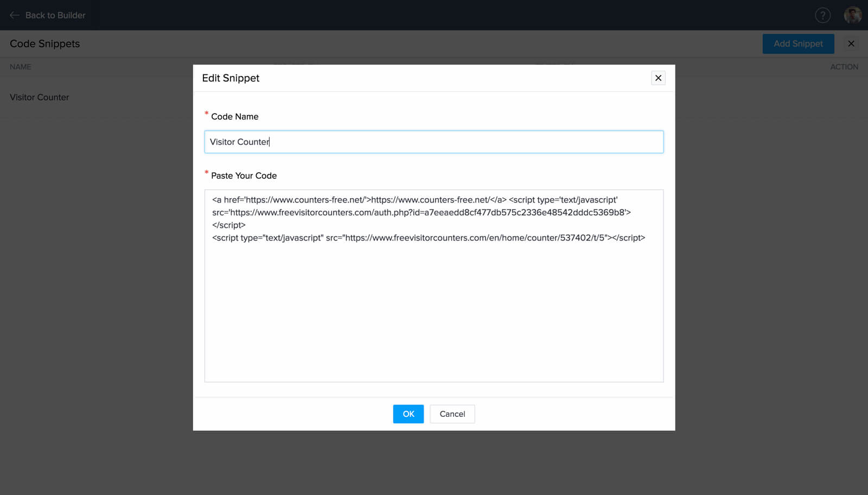Screen dimensions: 868x495
Task: Open the help question mark icon
Action: click(x=822, y=15)
